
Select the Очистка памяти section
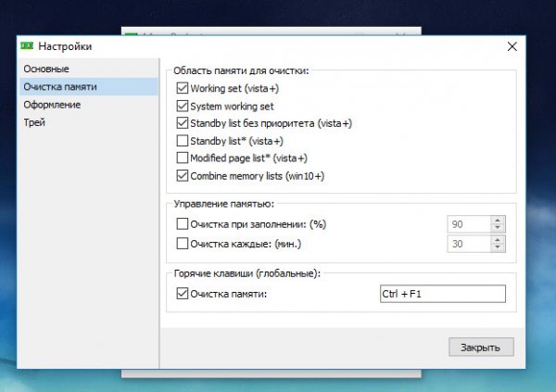click(89, 86)
